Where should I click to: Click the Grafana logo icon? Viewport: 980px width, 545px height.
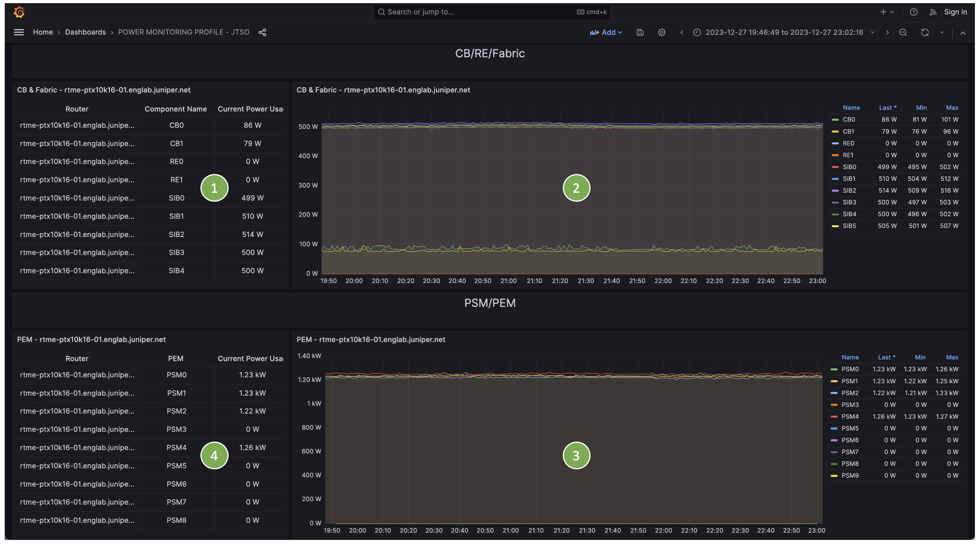(x=19, y=12)
